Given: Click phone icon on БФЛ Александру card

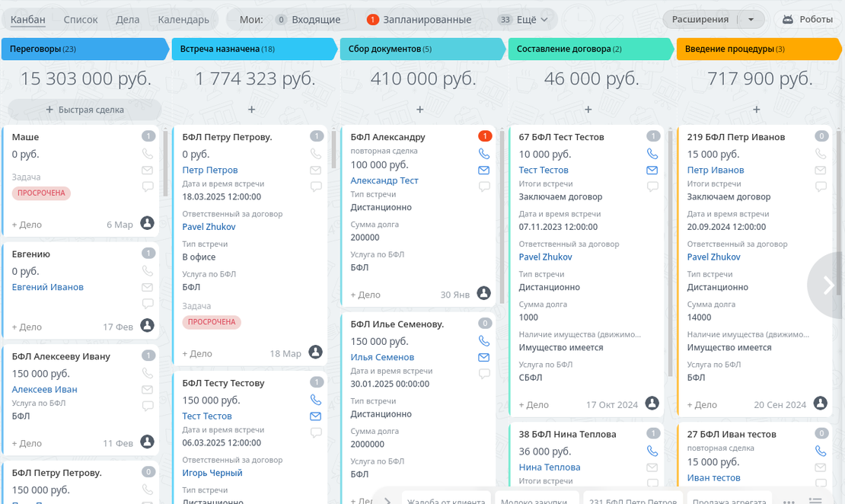Looking at the screenshot, I should tap(483, 154).
